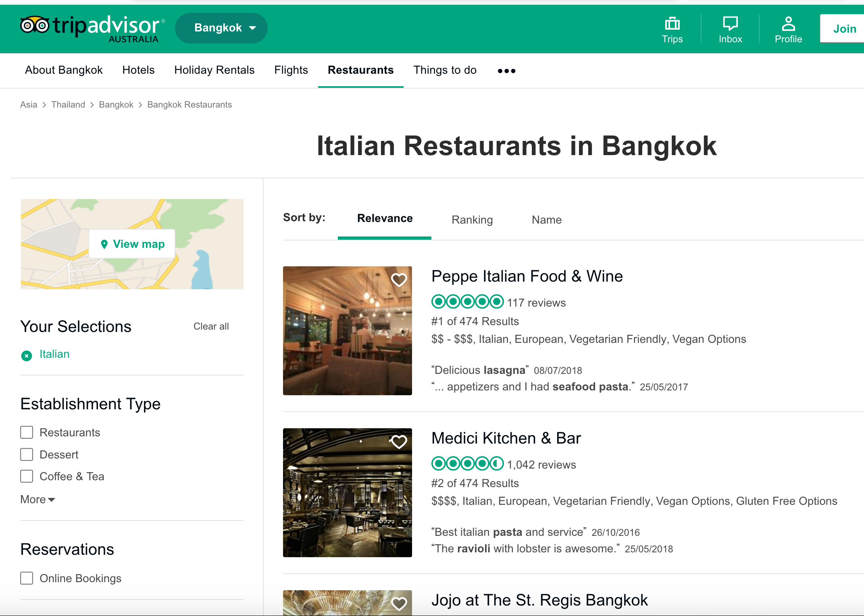Open the Jojo restaurant photo thumbnail
The height and width of the screenshot is (616, 864).
click(x=348, y=603)
